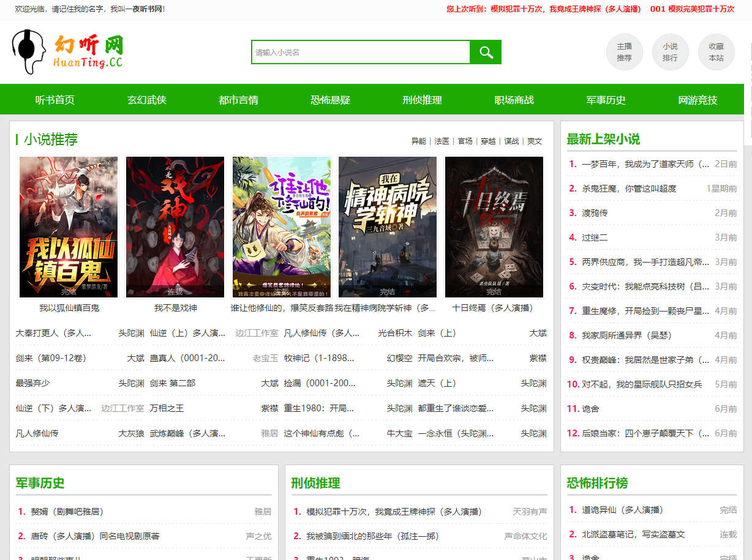Click the 小说推荐 section heading

point(51,140)
